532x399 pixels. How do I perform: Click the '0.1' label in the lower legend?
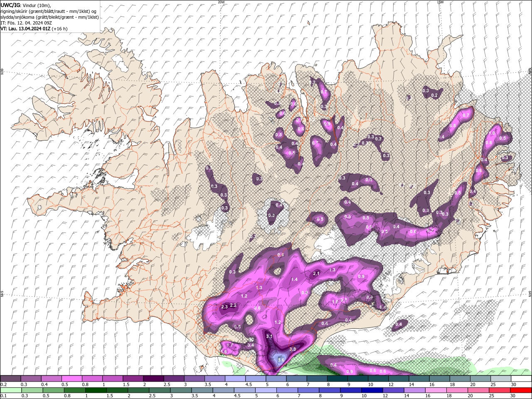tap(3, 396)
